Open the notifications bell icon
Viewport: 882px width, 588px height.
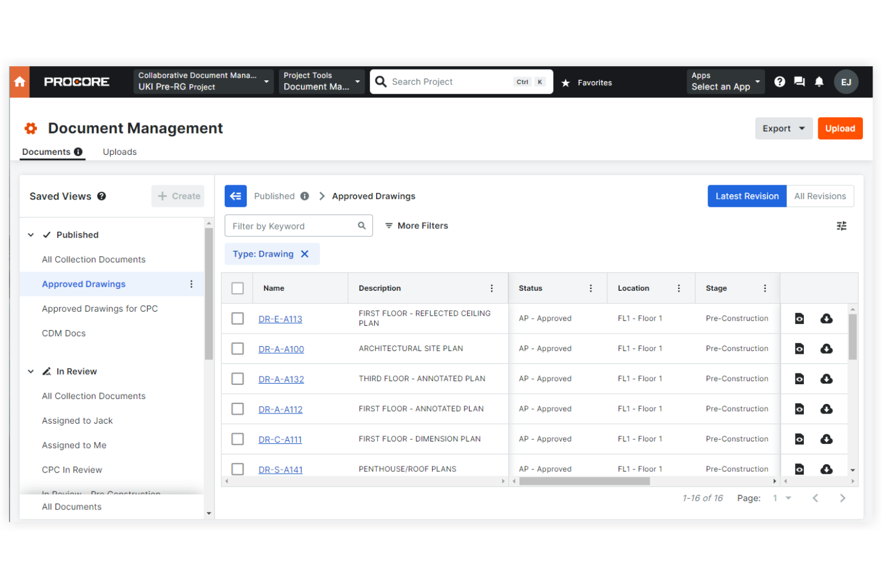tap(819, 82)
